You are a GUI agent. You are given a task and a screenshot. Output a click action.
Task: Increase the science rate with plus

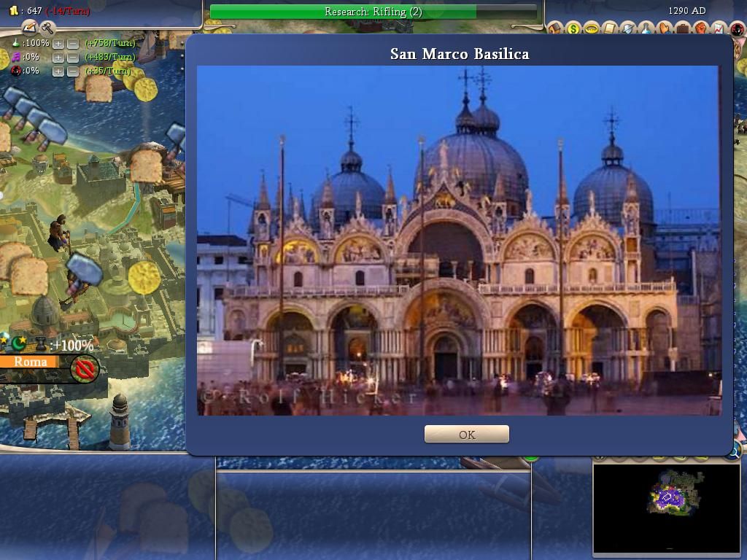[x=58, y=44]
